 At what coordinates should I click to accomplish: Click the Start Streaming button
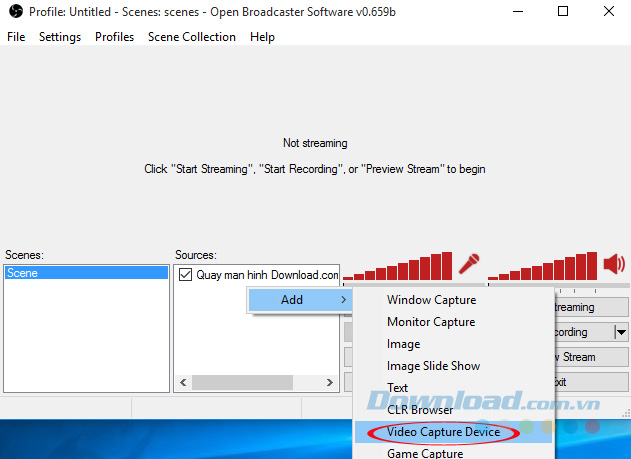click(591, 307)
